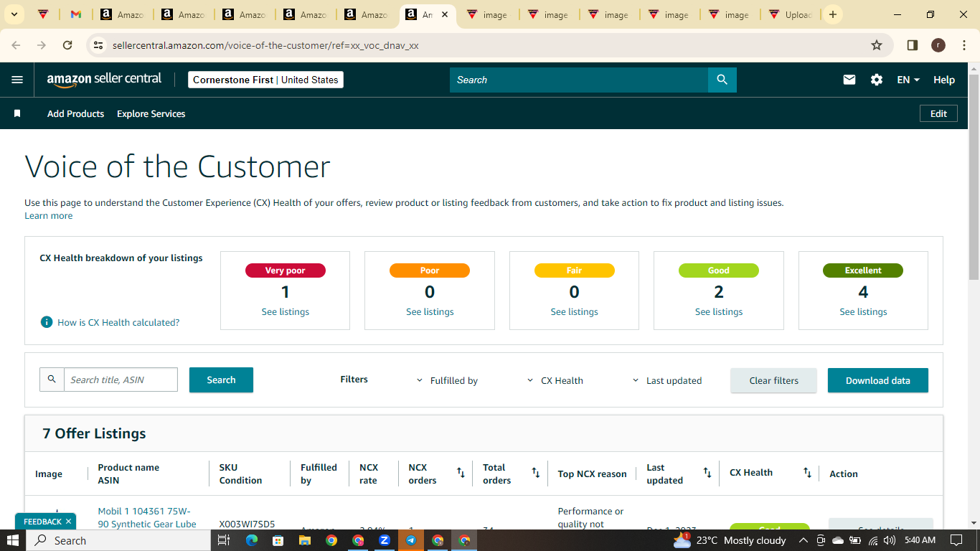Expand the CX Health filter
980x551 pixels.
click(555, 381)
